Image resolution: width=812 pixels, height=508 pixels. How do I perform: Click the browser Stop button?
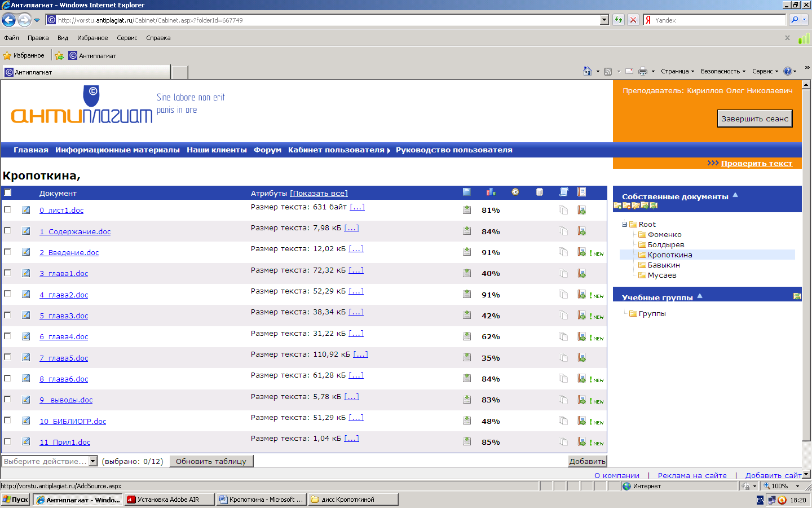pyautogui.click(x=633, y=20)
